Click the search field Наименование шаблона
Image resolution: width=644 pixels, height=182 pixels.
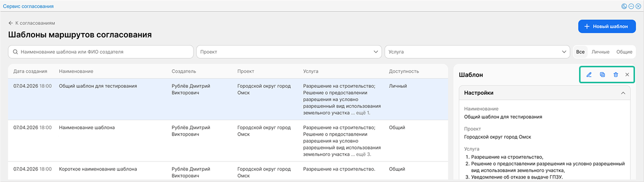[101, 52]
